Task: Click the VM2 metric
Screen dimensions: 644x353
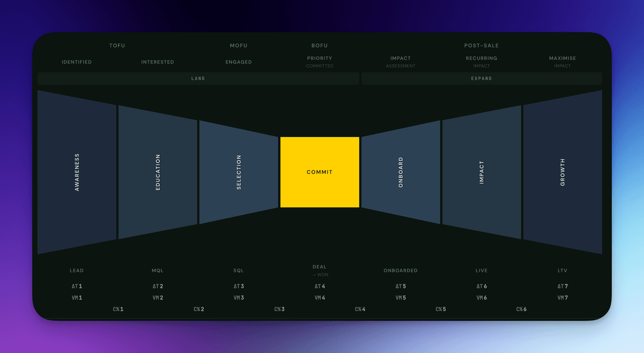Action: (158, 298)
